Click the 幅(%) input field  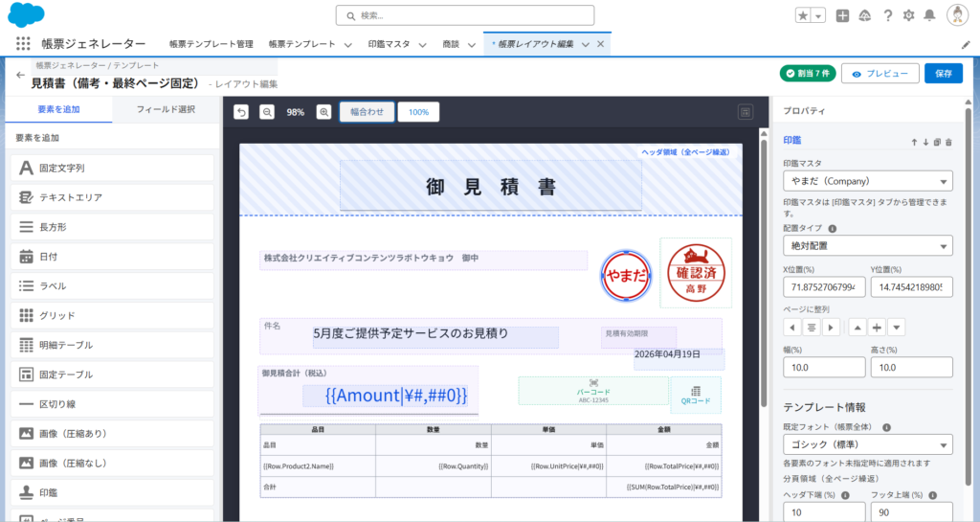(824, 368)
